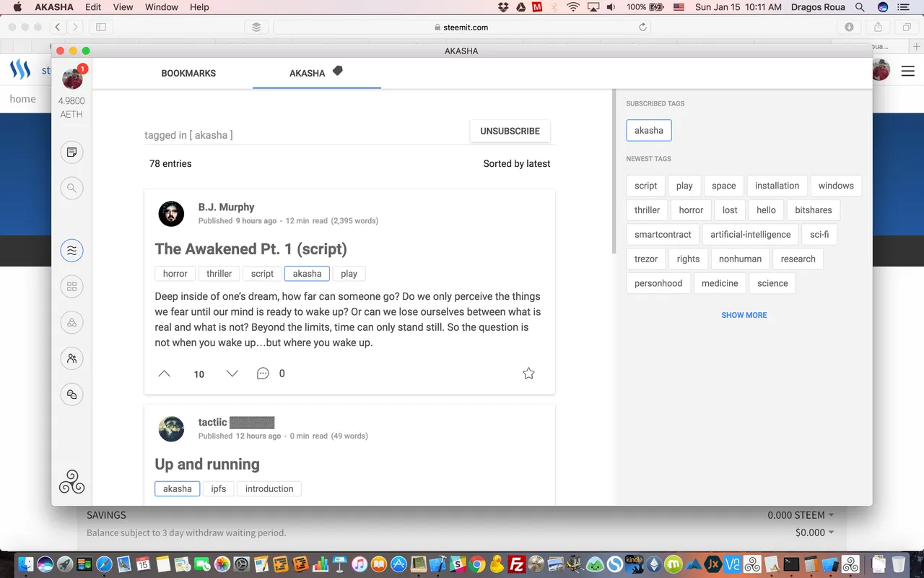Switch to BOOKMARKS tab
Image resolution: width=924 pixels, height=578 pixels.
pyautogui.click(x=188, y=73)
